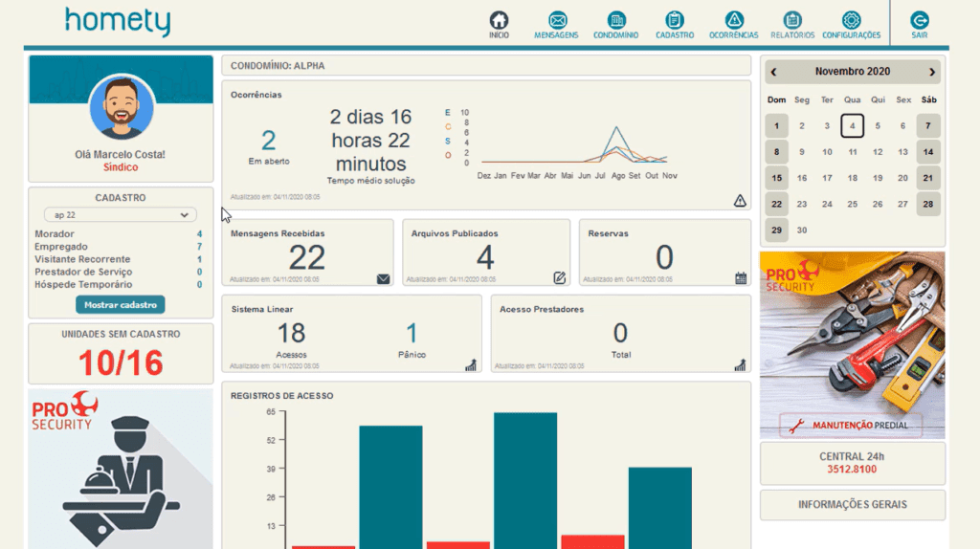
Task: Open the Relatórios reports icon
Action: 791,20
